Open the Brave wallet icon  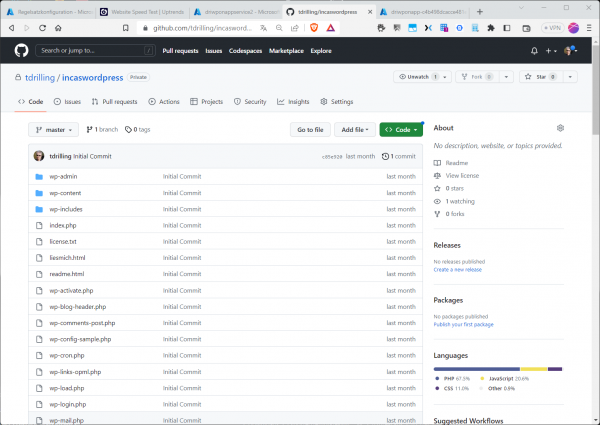click(x=527, y=28)
